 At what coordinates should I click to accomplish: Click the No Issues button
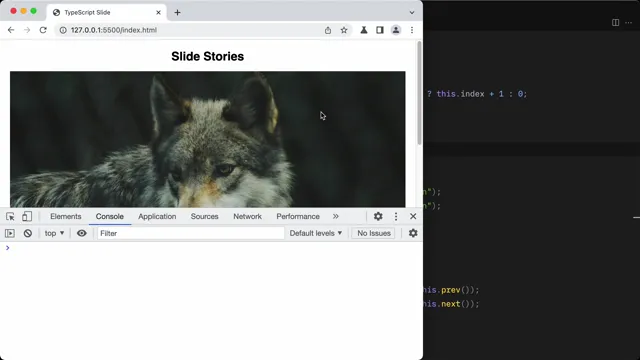click(x=373, y=233)
